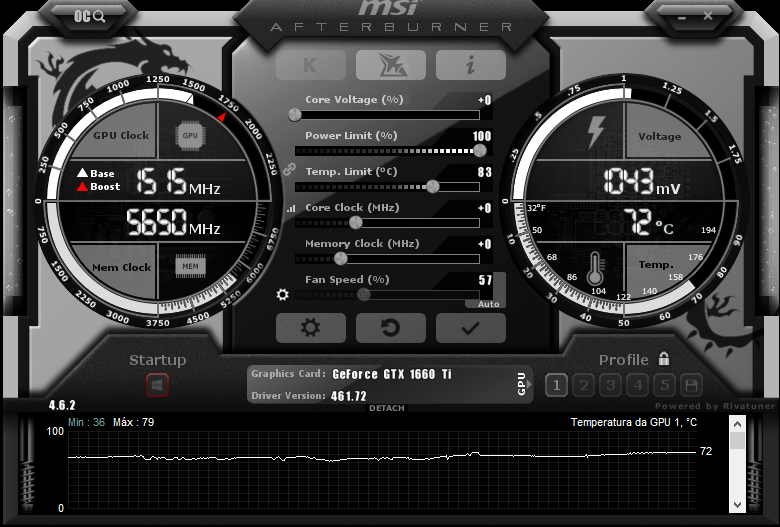The width and height of the screenshot is (780, 527).
Task: Click the Temperatura da GPU 1 graph label
Action: (x=634, y=422)
